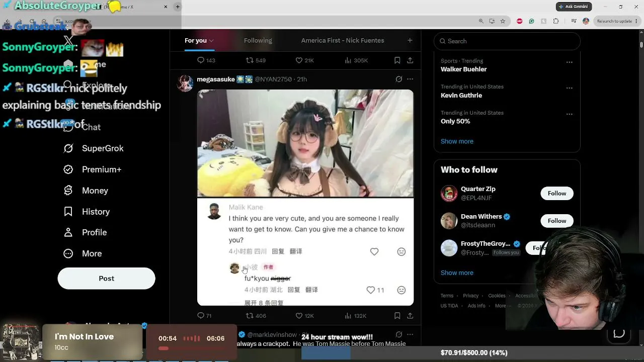This screenshot has height=362, width=644.
Task: Open the Terms footer link
Action: pyautogui.click(x=447, y=296)
